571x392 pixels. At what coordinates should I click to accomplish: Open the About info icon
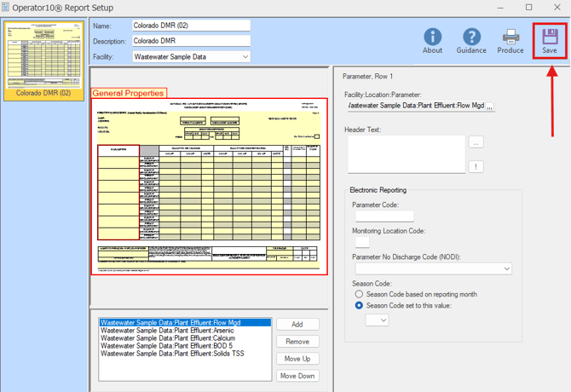click(x=433, y=39)
